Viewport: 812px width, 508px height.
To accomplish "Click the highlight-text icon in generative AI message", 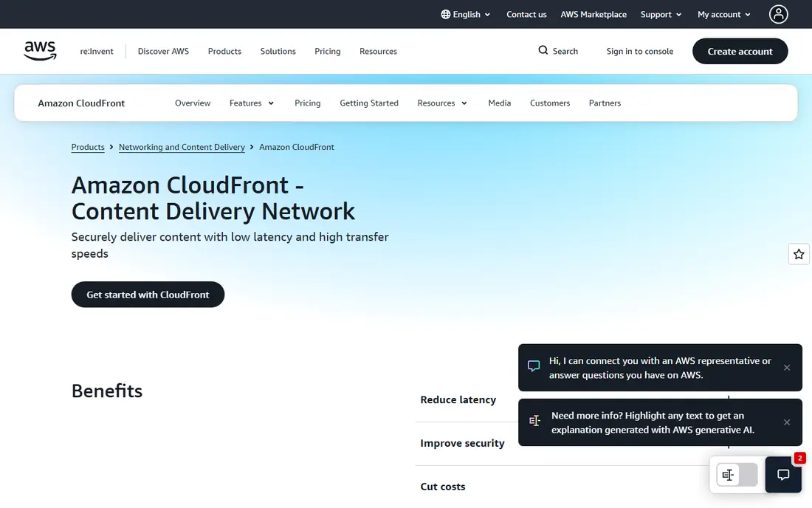I will point(534,421).
